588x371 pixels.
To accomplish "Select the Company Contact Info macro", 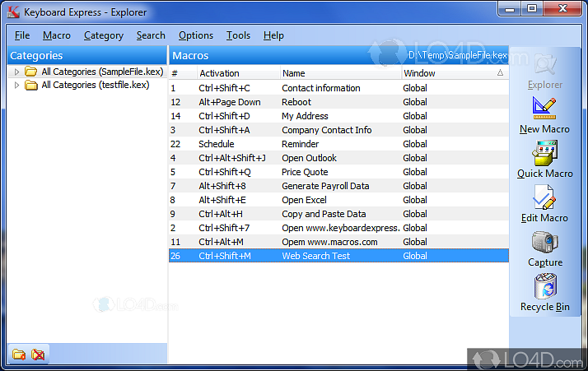I will [x=338, y=130].
